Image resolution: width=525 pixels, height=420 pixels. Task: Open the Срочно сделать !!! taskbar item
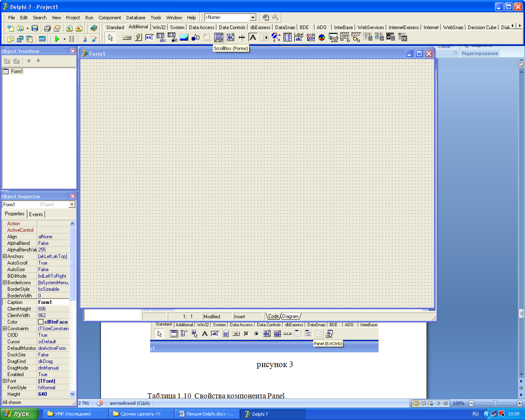141,414
